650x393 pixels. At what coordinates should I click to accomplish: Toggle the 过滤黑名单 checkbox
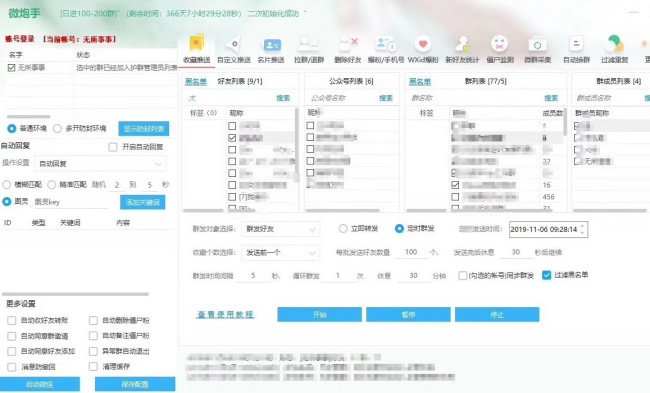pyautogui.click(x=546, y=275)
